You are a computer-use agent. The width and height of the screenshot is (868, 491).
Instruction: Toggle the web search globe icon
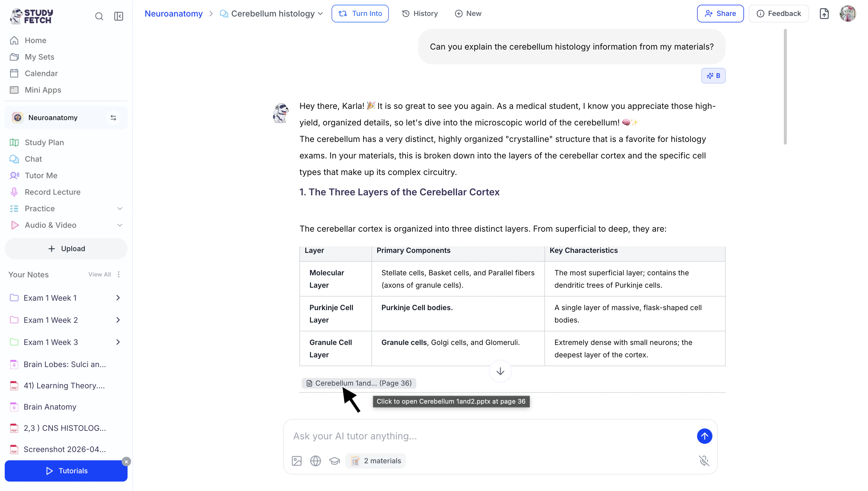click(315, 461)
